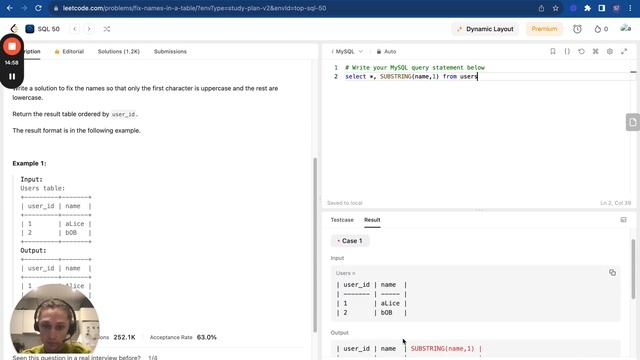
Task: Click the SUBSTRING(name,1) output column header
Action: click(442, 349)
